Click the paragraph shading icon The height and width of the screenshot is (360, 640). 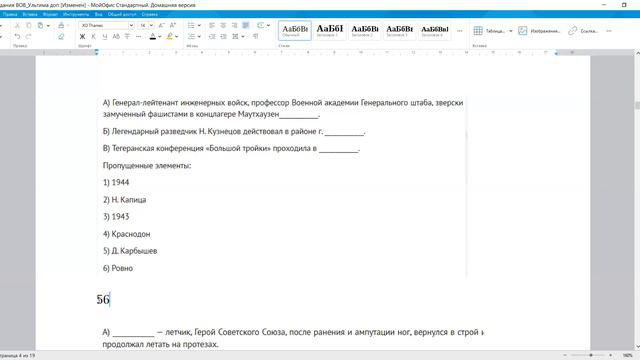point(260,25)
